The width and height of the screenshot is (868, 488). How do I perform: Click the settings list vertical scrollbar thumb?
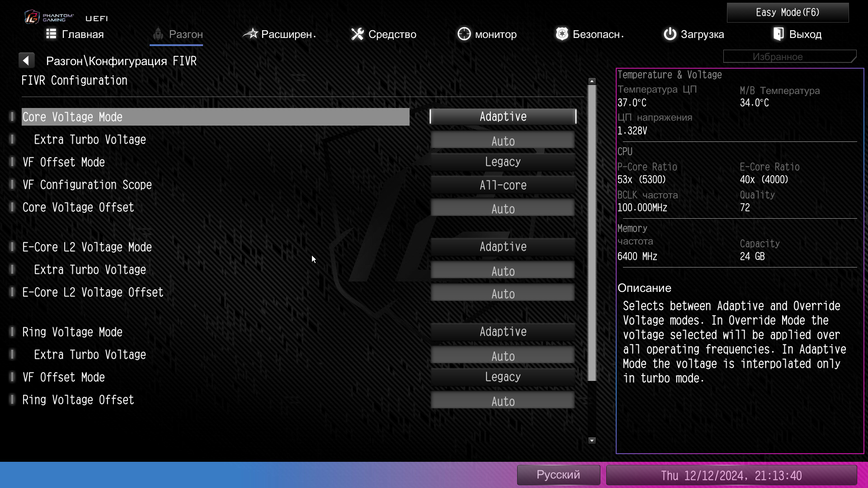[592, 233]
